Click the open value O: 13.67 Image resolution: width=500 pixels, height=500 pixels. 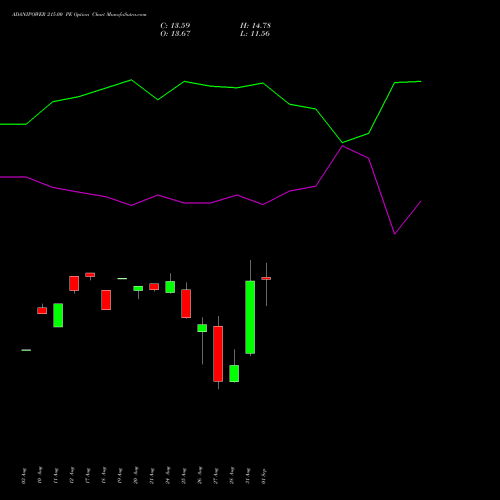pos(175,34)
